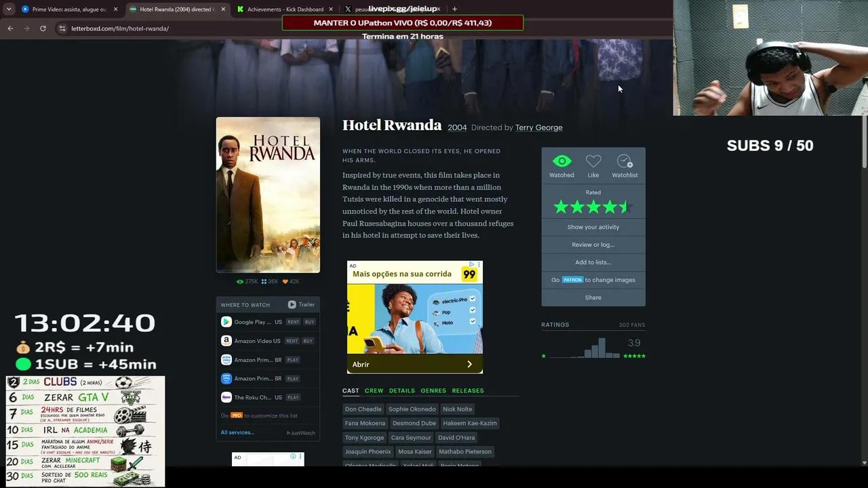Image resolution: width=868 pixels, height=488 pixels.
Task: Switch to the RELEASES tab
Action: [x=468, y=390]
